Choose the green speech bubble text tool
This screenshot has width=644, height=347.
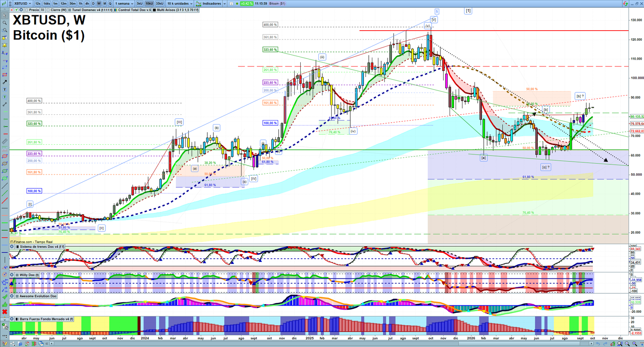click(4, 97)
